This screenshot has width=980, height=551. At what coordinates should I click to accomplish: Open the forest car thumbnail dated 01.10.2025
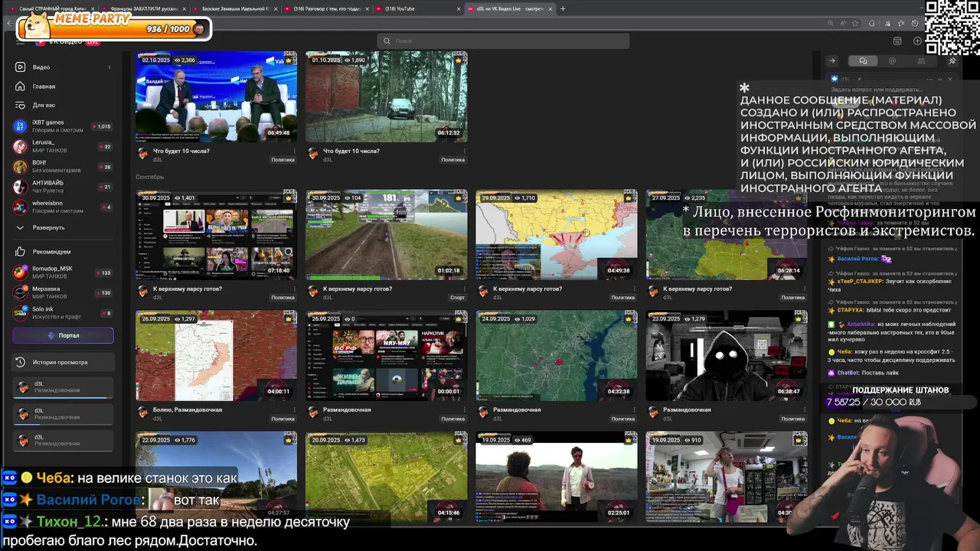tap(386, 96)
